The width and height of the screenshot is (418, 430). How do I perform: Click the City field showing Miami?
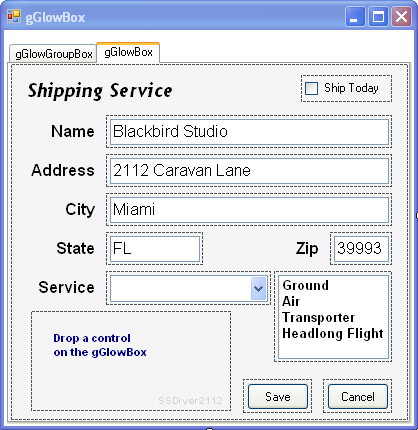(x=249, y=210)
